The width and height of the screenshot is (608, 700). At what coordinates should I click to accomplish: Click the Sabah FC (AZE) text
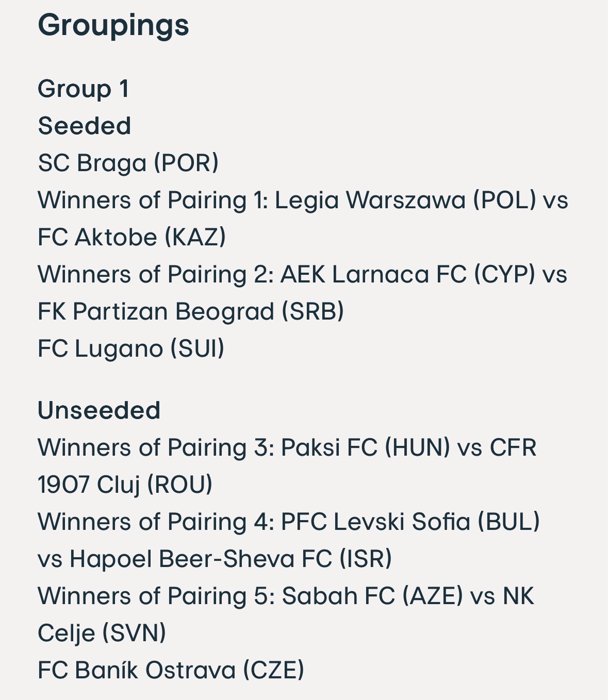coord(372,596)
